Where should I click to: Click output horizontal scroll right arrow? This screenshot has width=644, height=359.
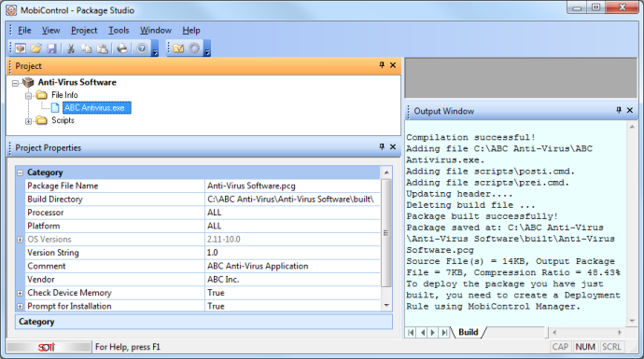tap(620, 332)
